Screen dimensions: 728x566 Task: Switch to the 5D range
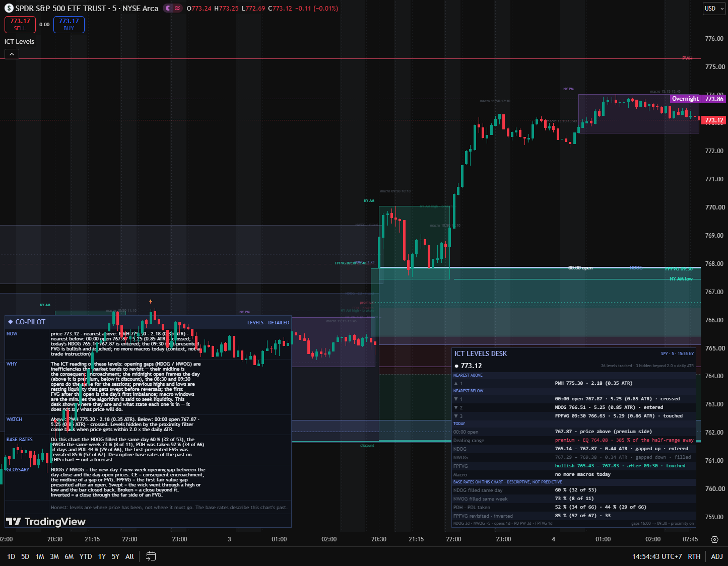click(x=25, y=556)
